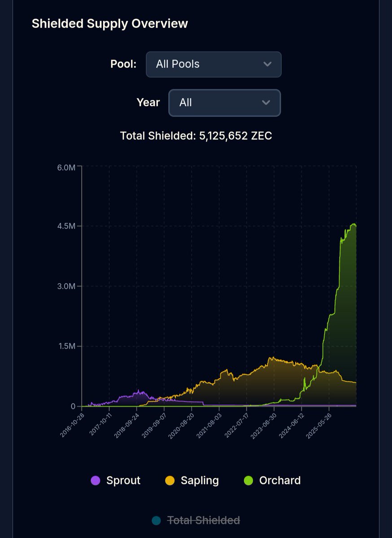Click the Sprout peak near 2018-09-24 on chart

pos(139,390)
